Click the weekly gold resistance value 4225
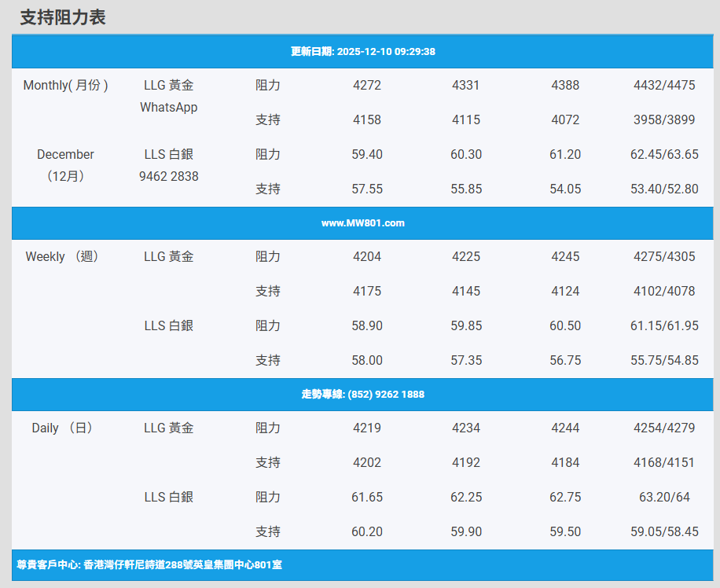 point(466,257)
